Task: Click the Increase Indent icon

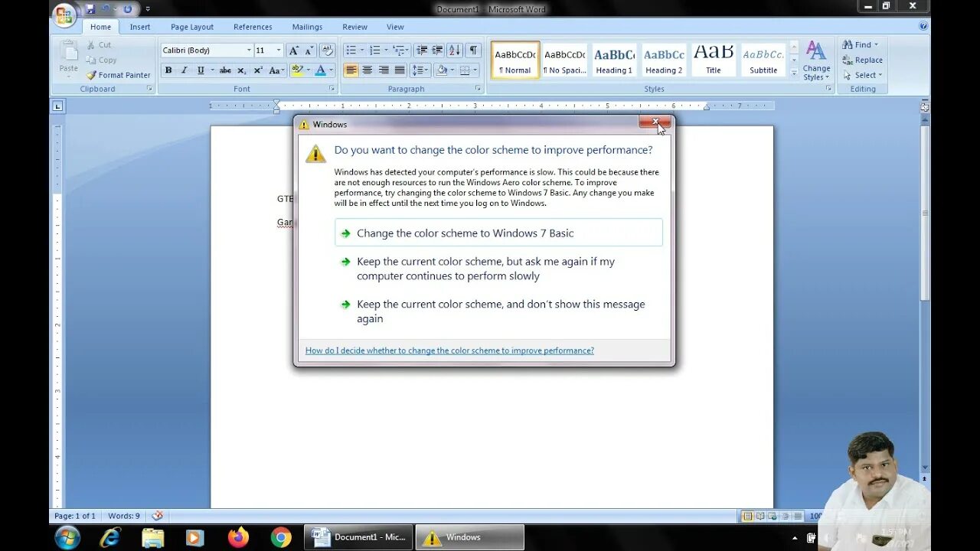Action: [x=438, y=51]
